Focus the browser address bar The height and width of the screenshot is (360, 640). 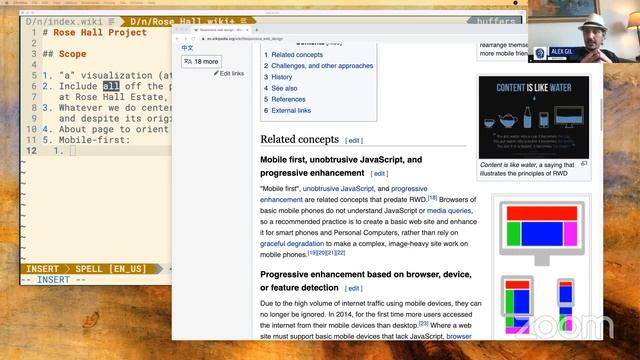coord(347,39)
